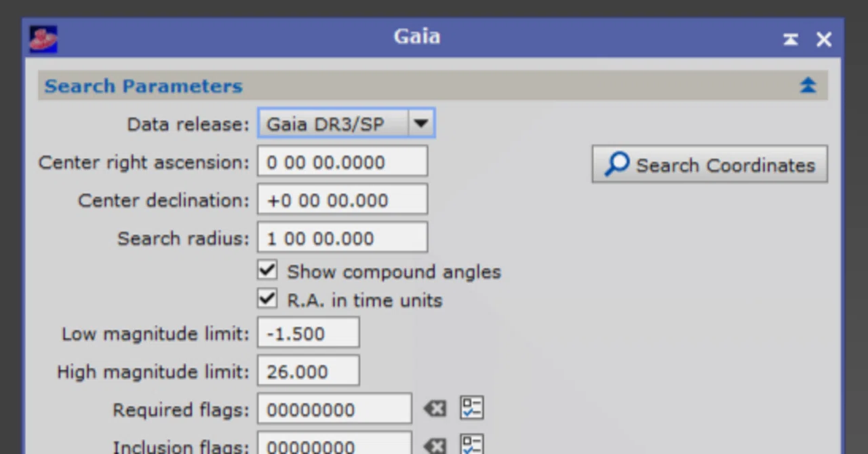
Task: Toggle R.A. in time units checkbox
Action: tap(267, 299)
